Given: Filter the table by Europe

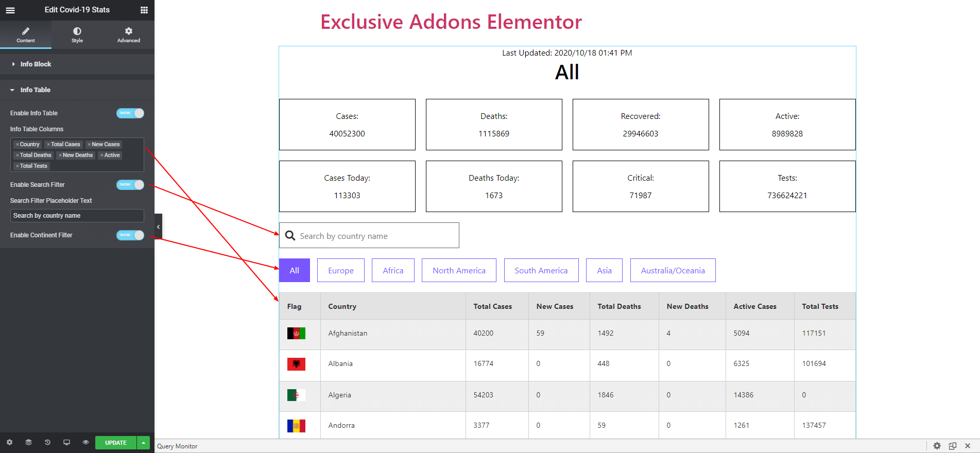Looking at the screenshot, I should coord(341,270).
